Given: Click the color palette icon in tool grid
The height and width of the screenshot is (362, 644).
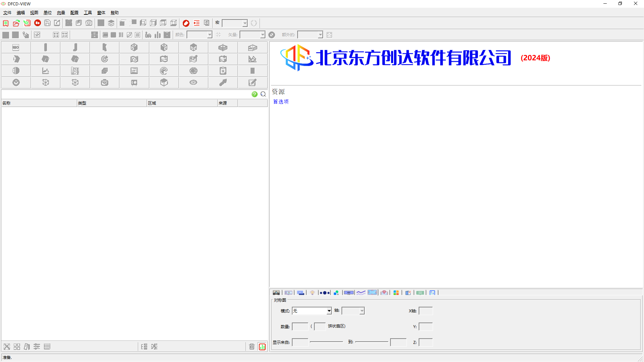Looking at the screenshot, I should pos(164,71).
